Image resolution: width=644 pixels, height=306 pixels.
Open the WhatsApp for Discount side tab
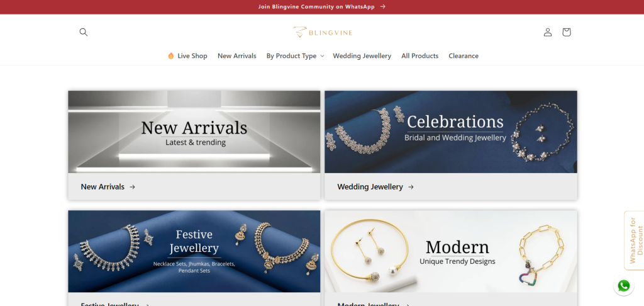[635, 240]
